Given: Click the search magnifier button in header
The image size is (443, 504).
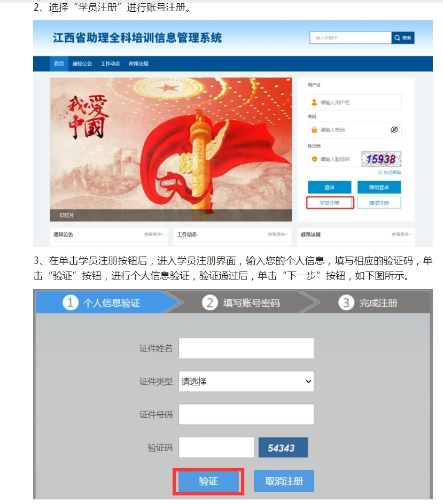Looking at the screenshot, I should [x=403, y=38].
